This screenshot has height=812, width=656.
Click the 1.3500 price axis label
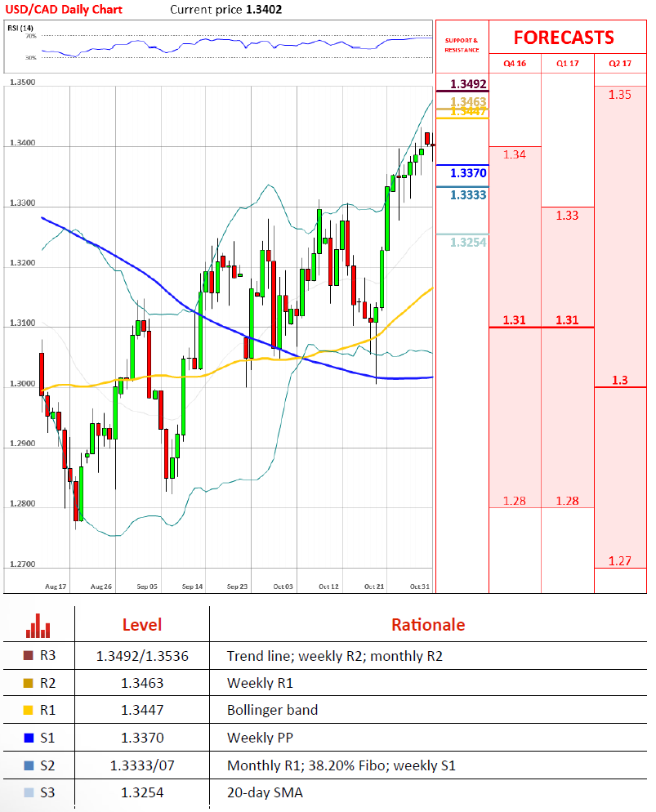point(23,82)
